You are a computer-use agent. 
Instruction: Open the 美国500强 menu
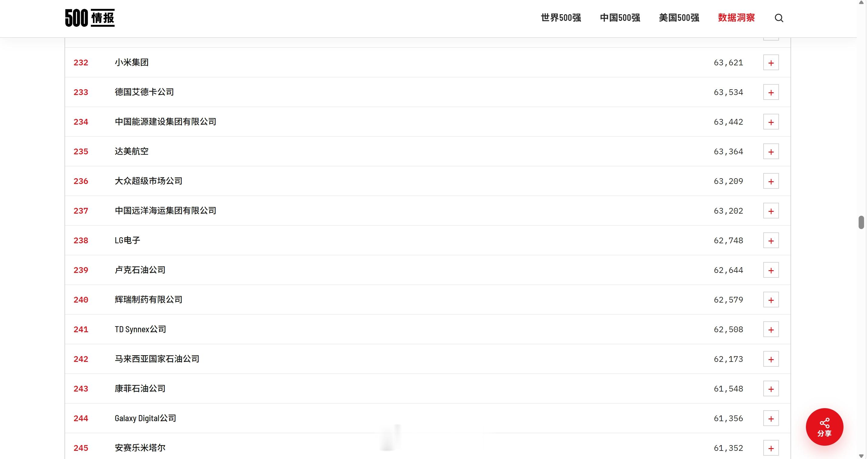pos(679,18)
